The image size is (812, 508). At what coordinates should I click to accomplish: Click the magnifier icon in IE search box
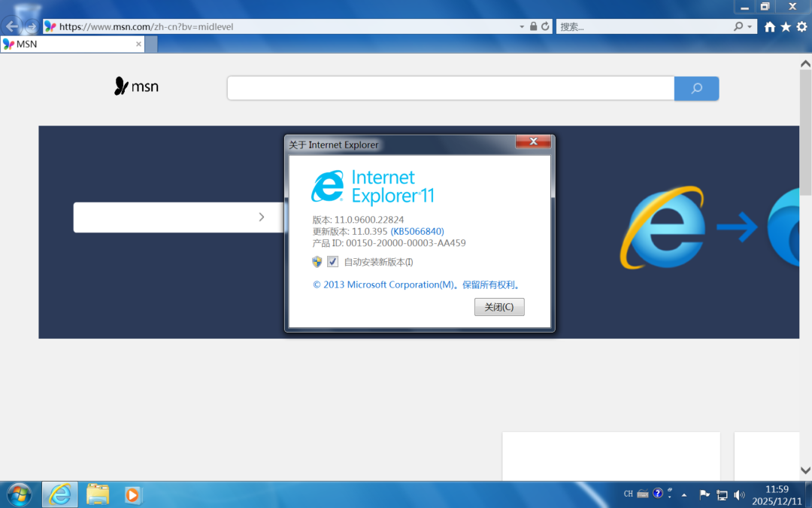point(738,26)
